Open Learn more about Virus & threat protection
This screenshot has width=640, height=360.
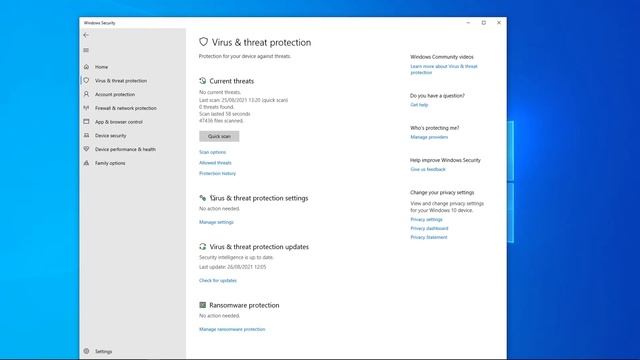click(x=444, y=69)
